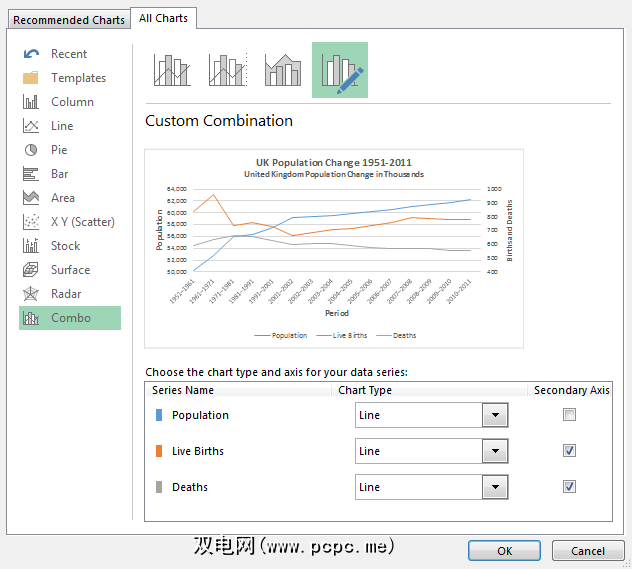This screenshot has height=569, width=632.
Task: Open chart type dropdown for Deaths
Action: click(x=495, y=488)
